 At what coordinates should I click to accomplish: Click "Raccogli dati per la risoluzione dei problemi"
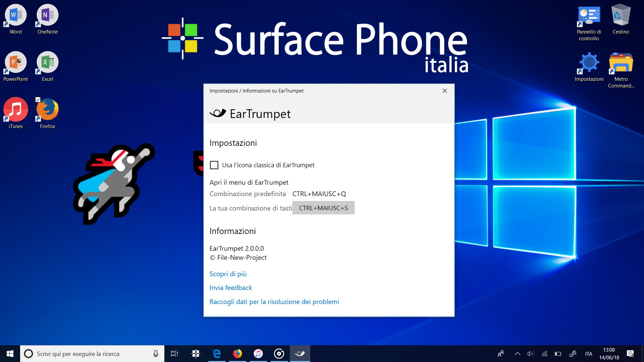tap(274, 302)
